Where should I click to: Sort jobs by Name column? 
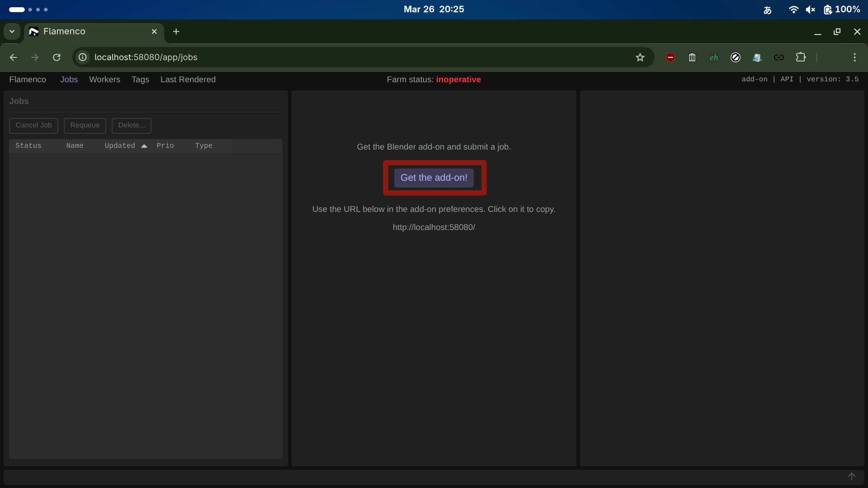[75, 145]
